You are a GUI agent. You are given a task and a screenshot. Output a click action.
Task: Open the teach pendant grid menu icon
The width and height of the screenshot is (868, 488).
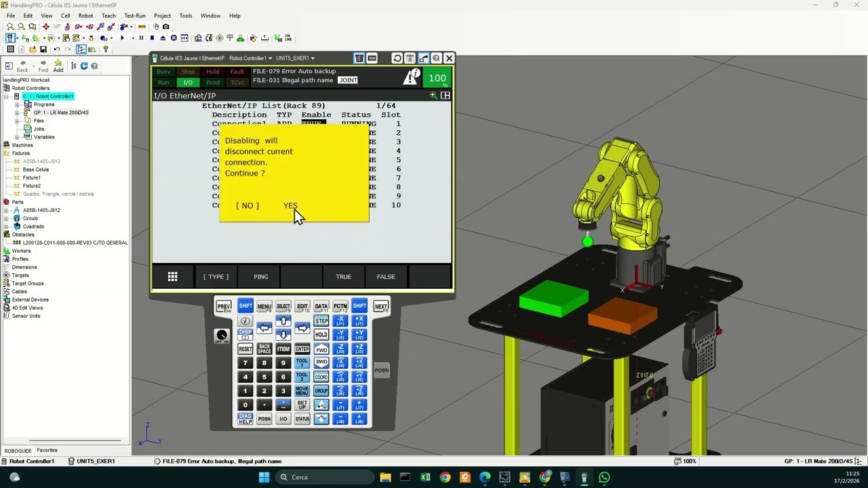click(x=173, y=277)
